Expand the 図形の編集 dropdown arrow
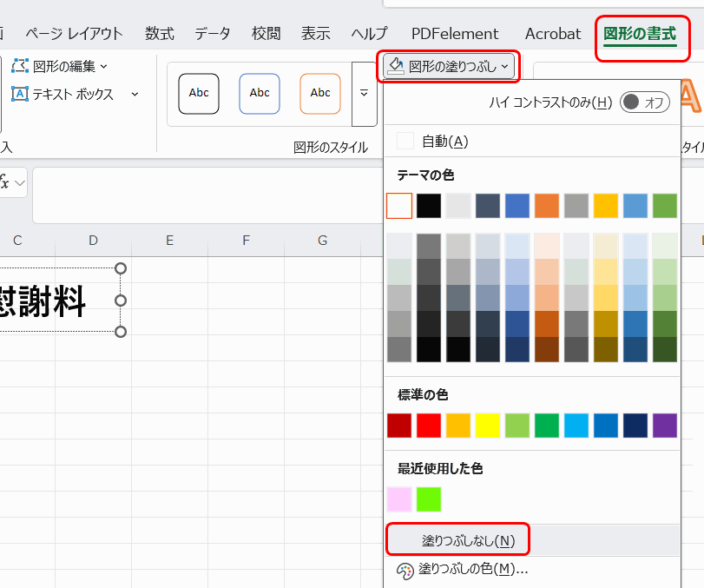 [x=104, y=67]
